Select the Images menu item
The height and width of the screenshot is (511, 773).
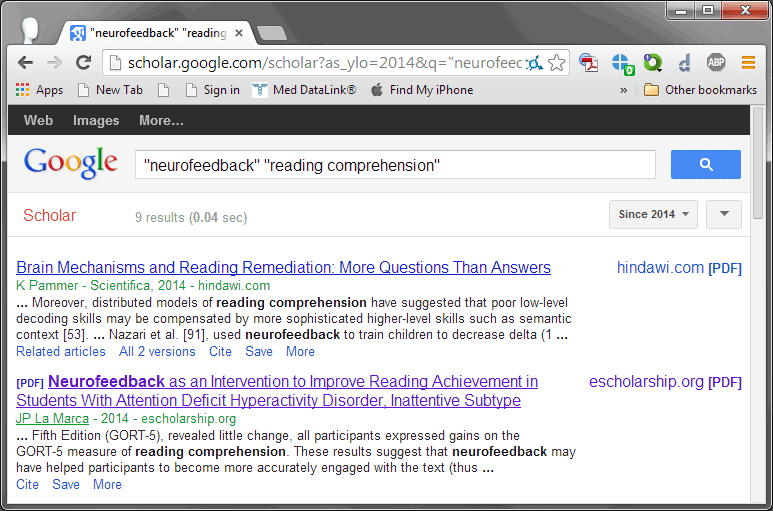click(x=96, y=120)
